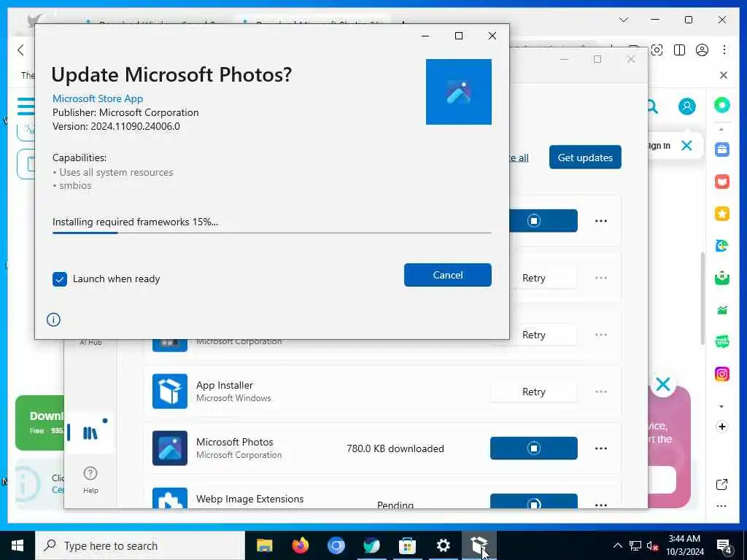Show hidden system tray icons
This screenshot has height=560, width=747.
click(x=617, y=545)
